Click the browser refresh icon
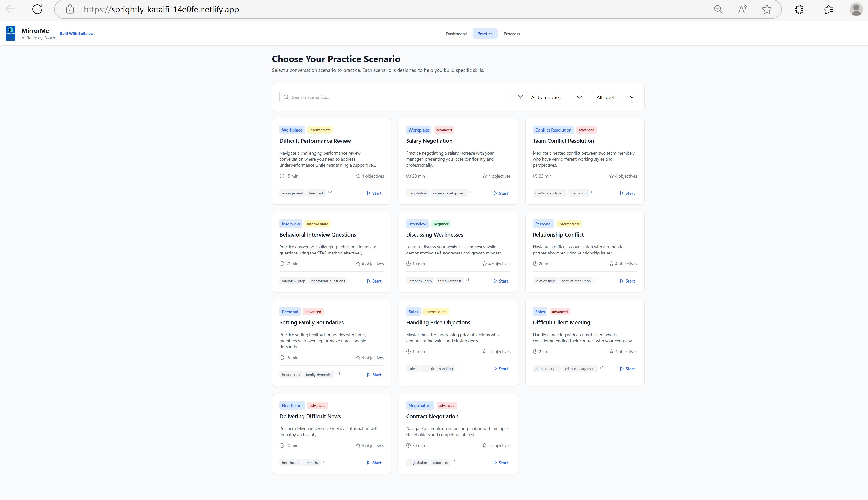Screen dimensions: 868x500 pos(37,9)
